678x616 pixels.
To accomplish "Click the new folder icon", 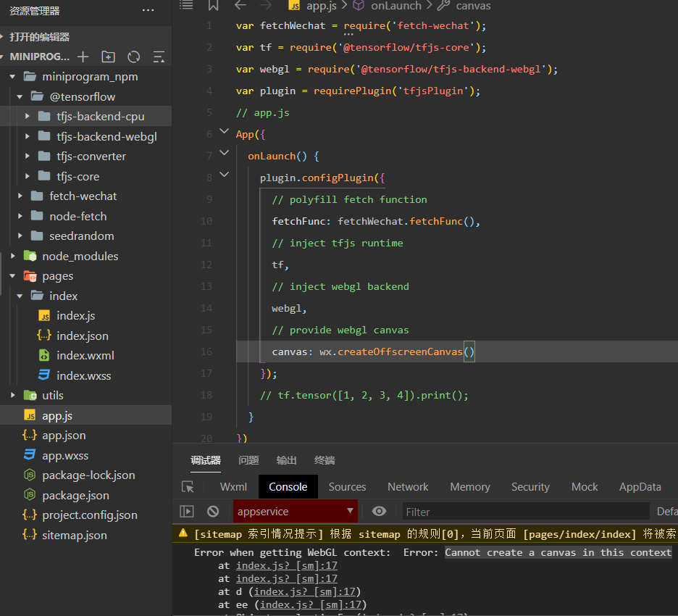I will tap(108, 57).
